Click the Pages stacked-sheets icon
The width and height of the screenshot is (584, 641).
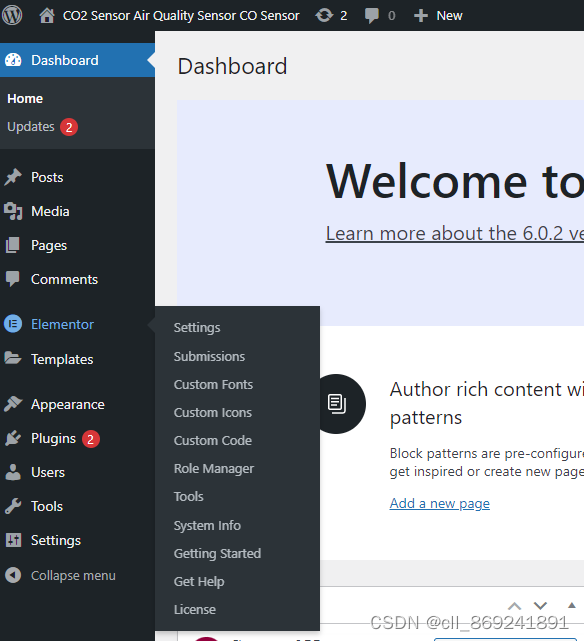pyautogui.click(x=13, y=245)
